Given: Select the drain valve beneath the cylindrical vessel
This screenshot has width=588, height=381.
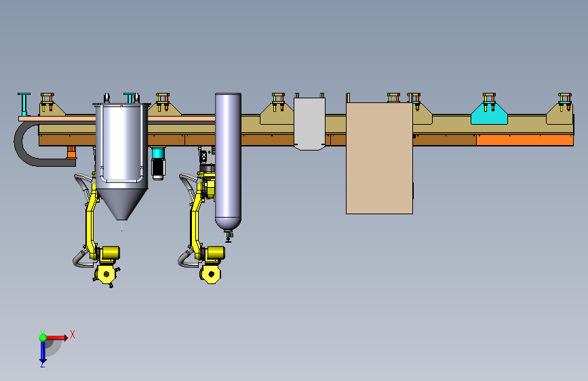Looking at the screenshot, I should (228, 236).
